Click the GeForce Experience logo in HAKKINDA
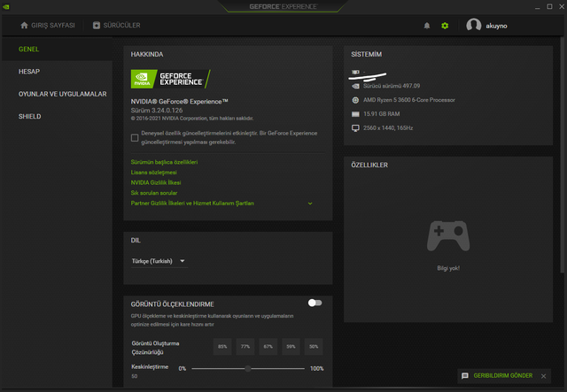This screenshot has width=567, height=392. tap(170, 78)
